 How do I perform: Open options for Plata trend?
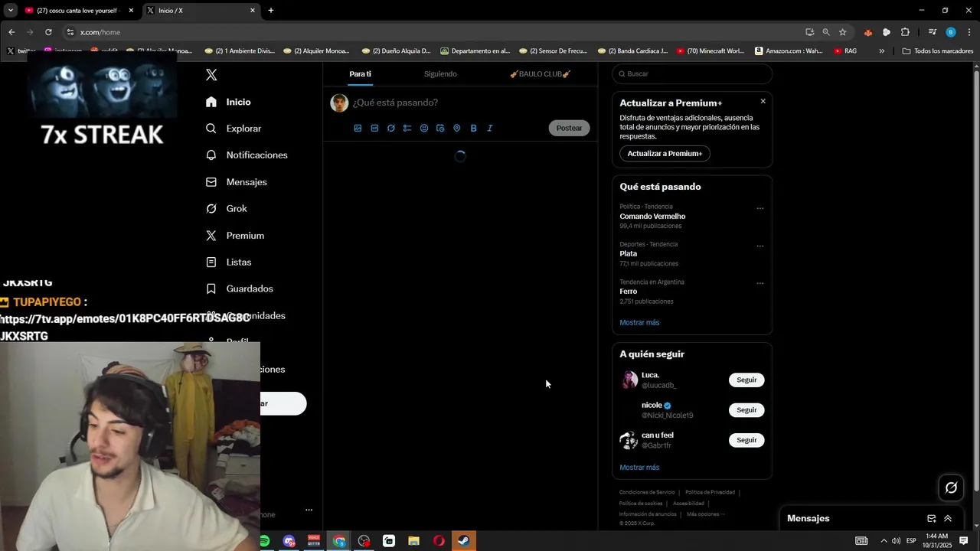[759, 246]
